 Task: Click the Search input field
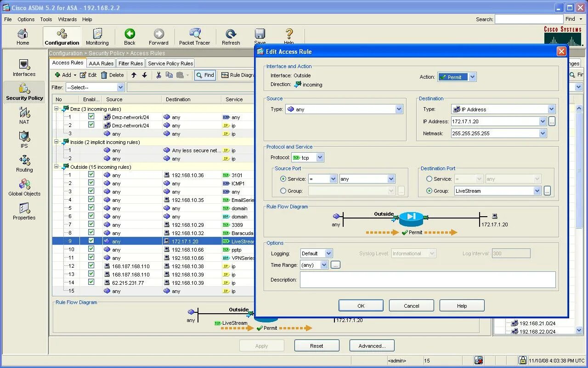click(529, 19)
